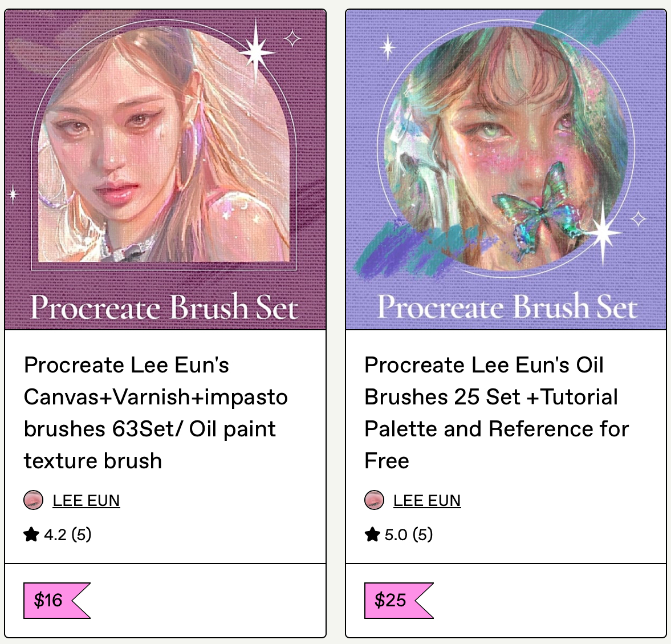Open the Canvas+Varnish+impasto brushes 63Set product title
Screen dimensions: 671x644
(155, 412)
